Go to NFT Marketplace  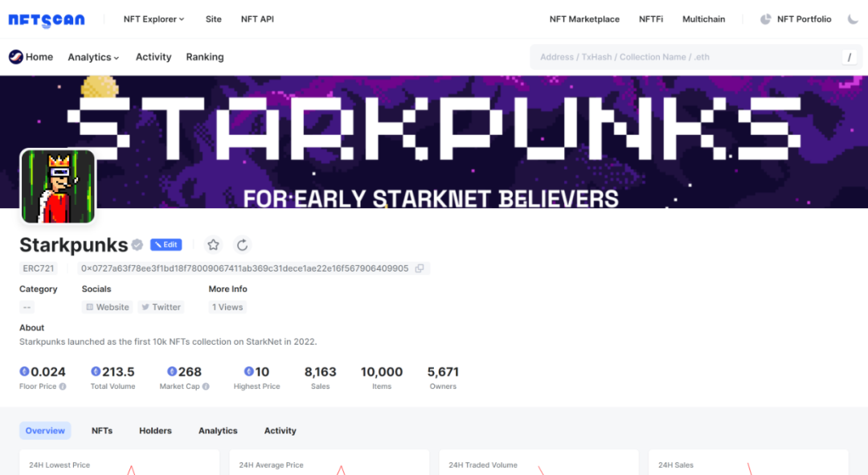[584, 18]
